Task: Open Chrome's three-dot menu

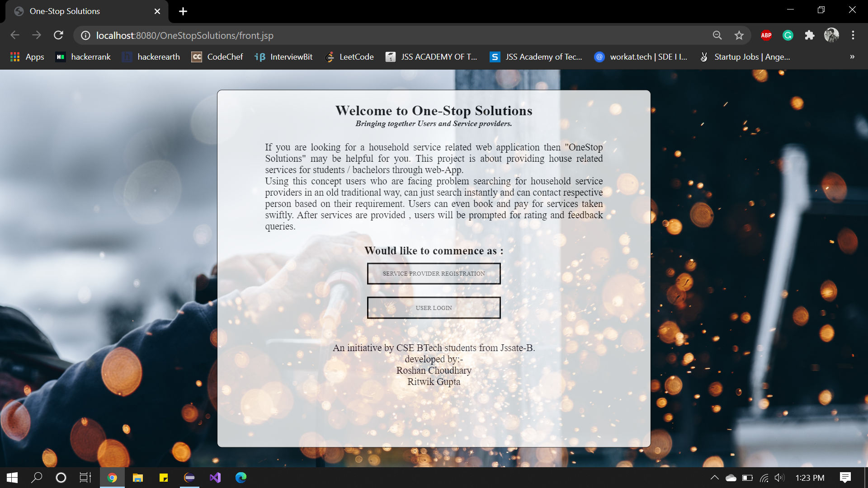Action: tap(853, 35)
